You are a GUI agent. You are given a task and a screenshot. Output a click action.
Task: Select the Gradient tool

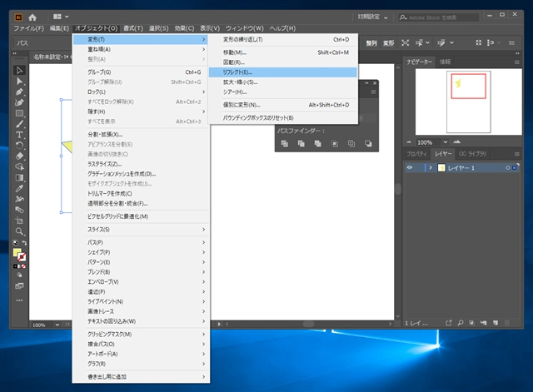point(19,177)
